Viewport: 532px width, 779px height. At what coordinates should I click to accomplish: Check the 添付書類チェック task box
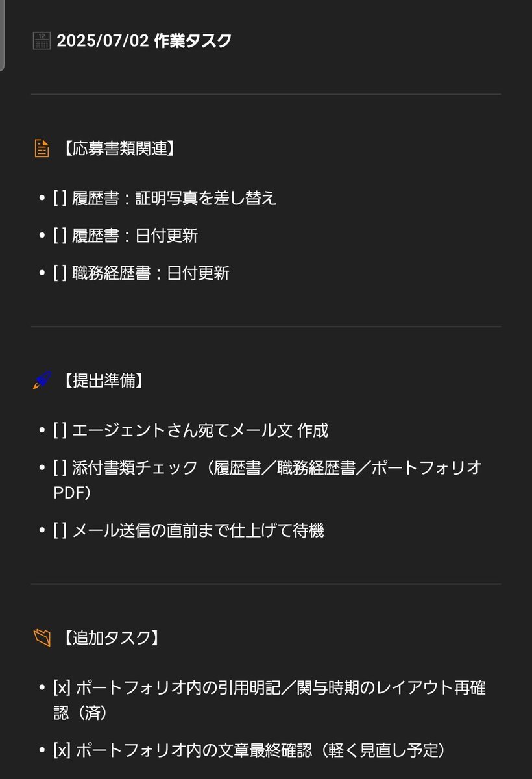coord(60,467)
